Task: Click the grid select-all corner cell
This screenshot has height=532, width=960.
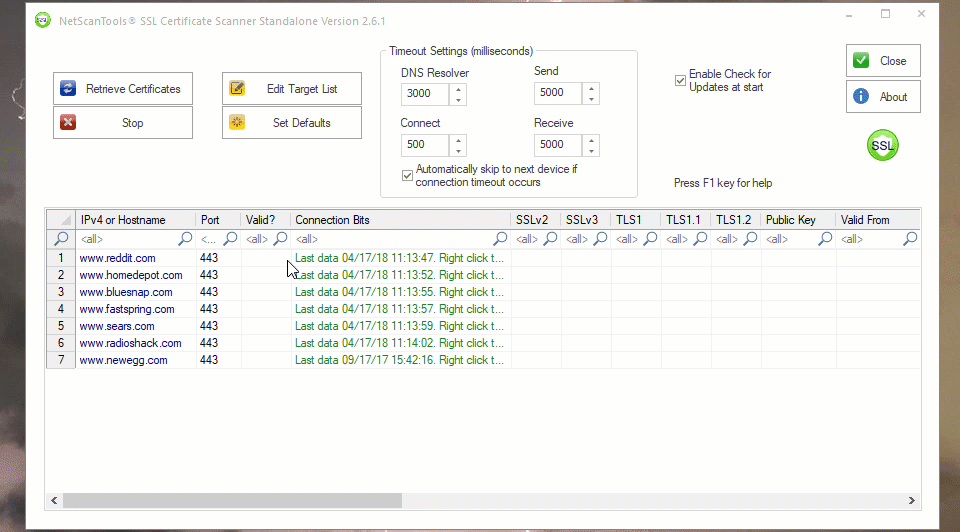Action: coord(61,220)
